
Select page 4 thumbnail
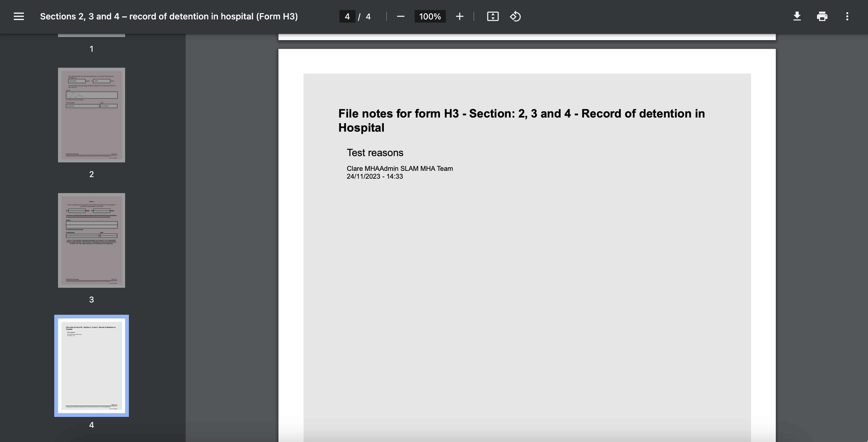[91, 366]
